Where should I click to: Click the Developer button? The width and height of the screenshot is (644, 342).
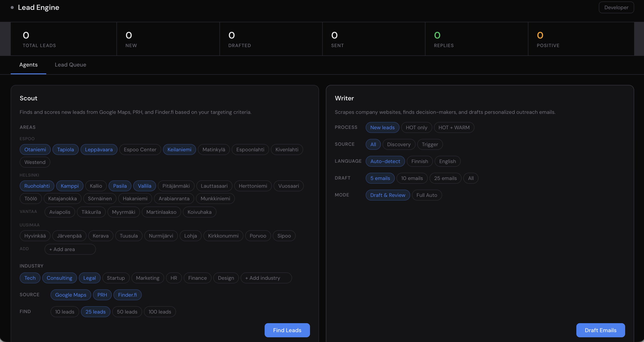point(616,7)
